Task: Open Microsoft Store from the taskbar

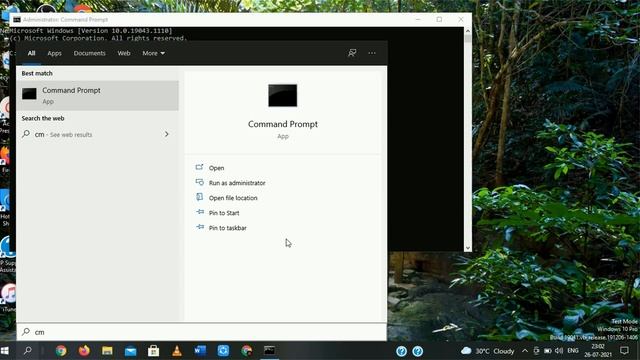Action: [x=153, y=351]
